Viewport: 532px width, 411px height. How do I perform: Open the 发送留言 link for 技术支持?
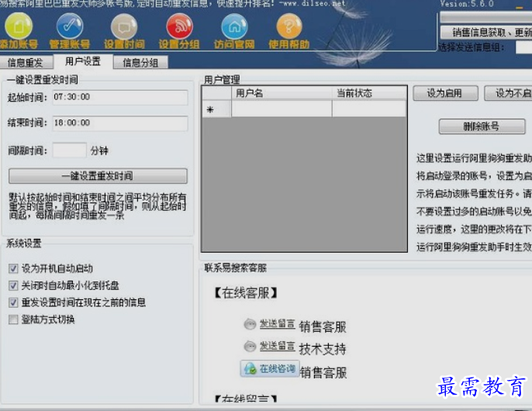pyautogui.click(x=277, y=346)
